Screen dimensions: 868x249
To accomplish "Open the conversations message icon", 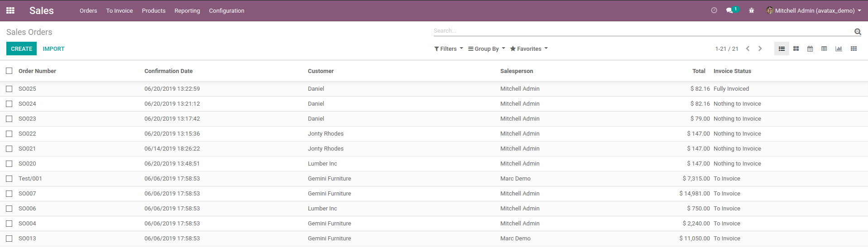I will 730,10.
